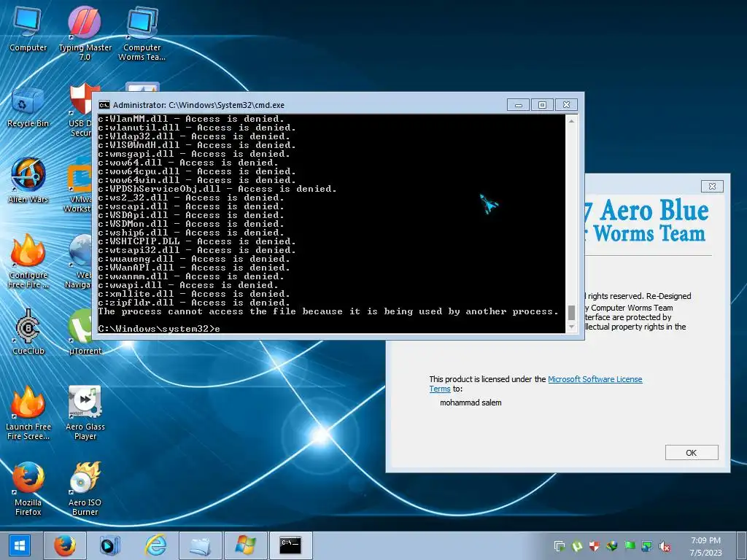Open the Start menu button
Viewport: 747px width, 560px height.
[x=20, y=545]
